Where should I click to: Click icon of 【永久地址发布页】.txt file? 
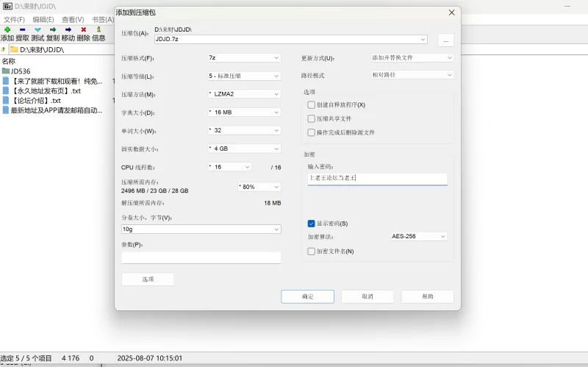pyautogui.click(x=6, y=90)
